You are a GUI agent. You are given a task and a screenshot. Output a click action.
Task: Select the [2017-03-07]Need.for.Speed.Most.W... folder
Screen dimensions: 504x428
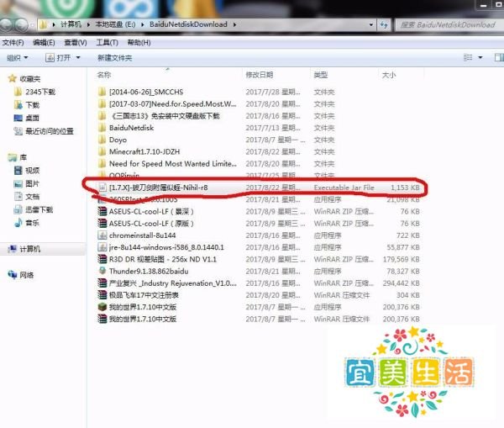[173, 104]
